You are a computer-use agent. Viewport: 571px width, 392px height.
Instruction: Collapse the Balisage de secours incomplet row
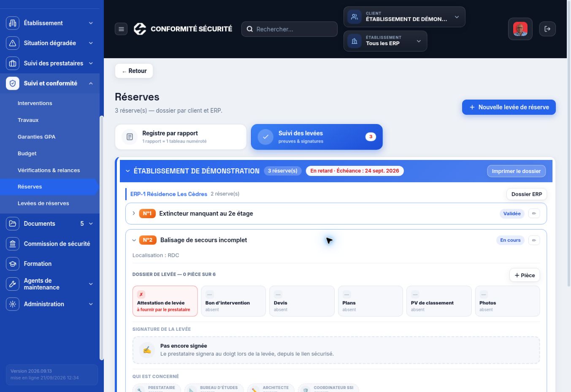tap(134, 240)
